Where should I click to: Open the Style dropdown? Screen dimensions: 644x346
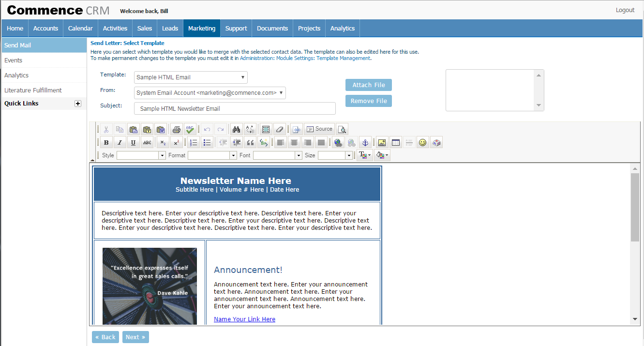(141, 155)
